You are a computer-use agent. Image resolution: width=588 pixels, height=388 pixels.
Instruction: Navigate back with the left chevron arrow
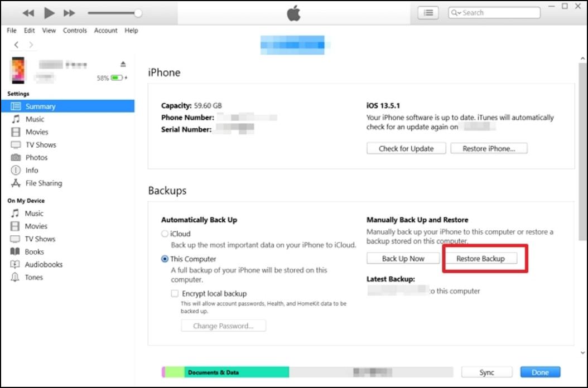point(17,45)
